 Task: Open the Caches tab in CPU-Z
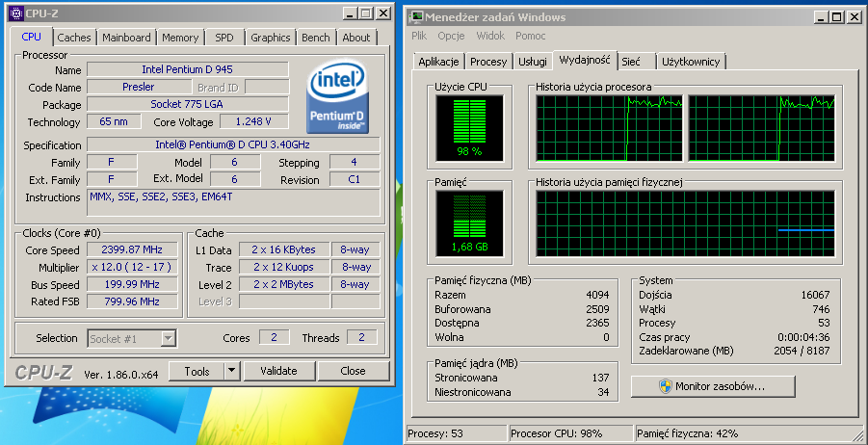73,38
